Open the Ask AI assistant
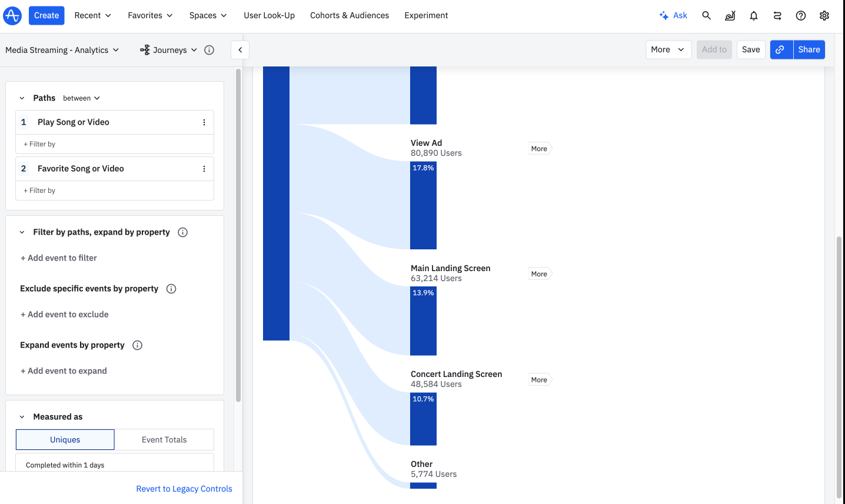 click(673, 15)
